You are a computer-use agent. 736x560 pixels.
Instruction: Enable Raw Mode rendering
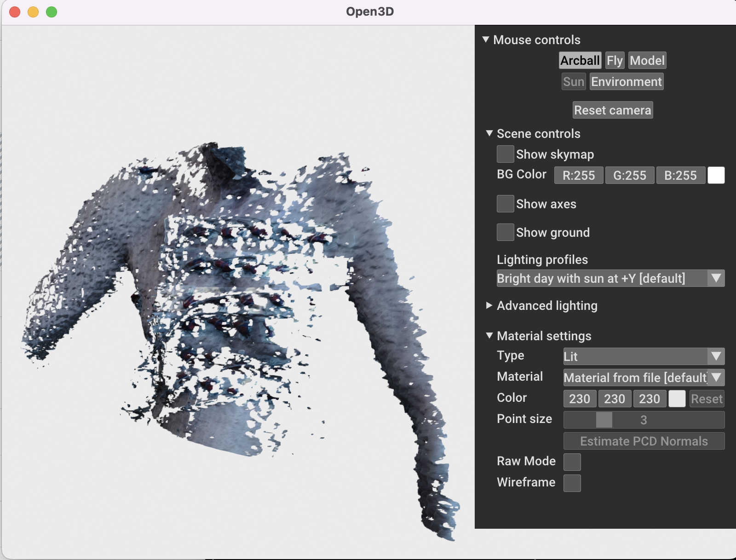pos(572,461)
